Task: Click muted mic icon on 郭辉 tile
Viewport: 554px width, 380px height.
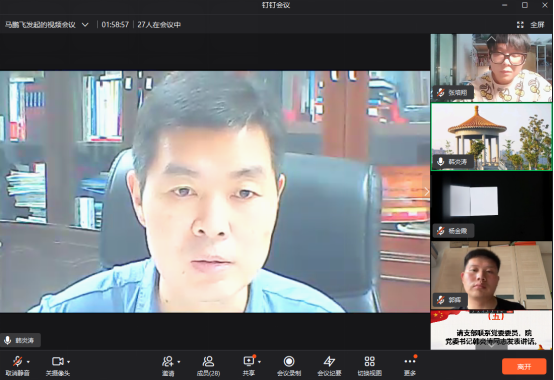Action: pyautogui.click(x=441, y=300)
